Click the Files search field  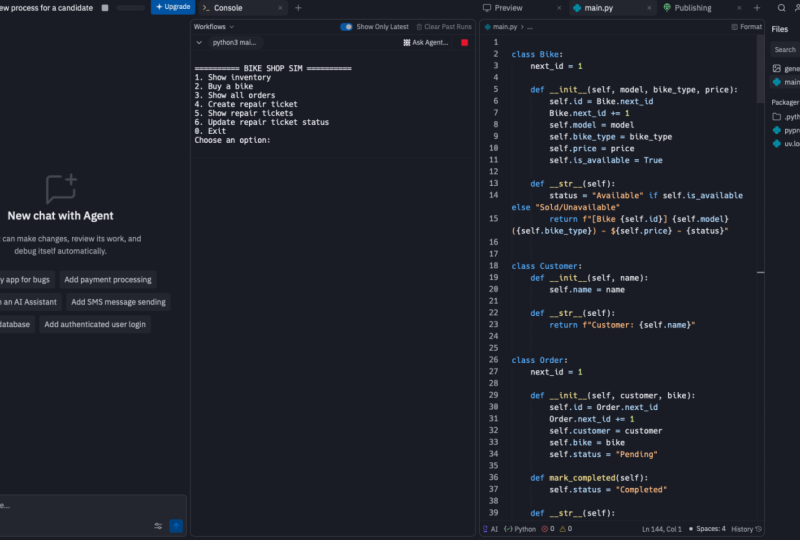pos(785,50)
